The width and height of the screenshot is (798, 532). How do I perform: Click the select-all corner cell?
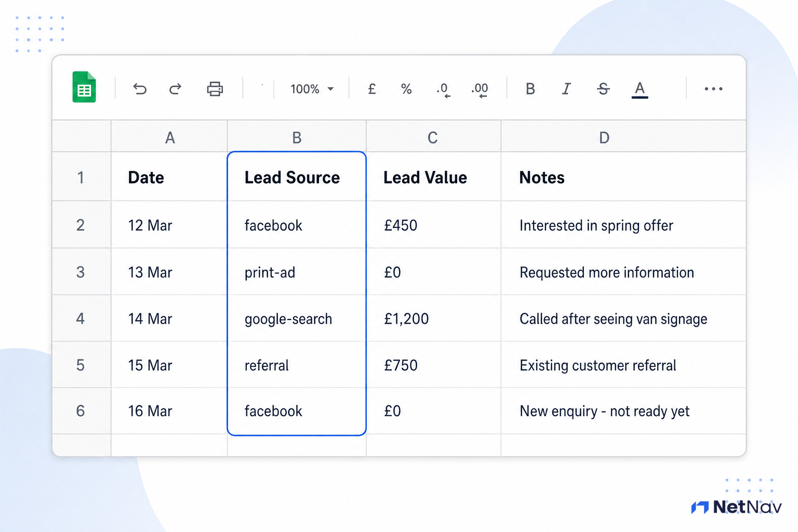tap(82, 137)
